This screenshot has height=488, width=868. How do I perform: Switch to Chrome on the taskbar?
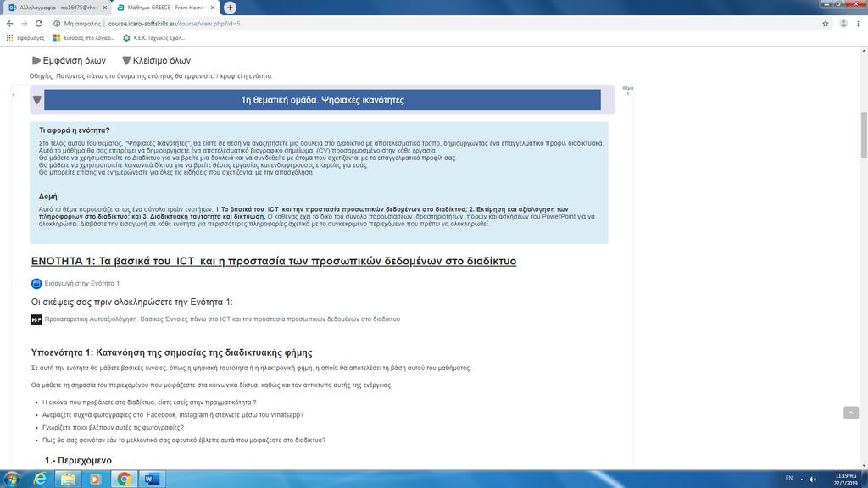[x=124, y=479]
